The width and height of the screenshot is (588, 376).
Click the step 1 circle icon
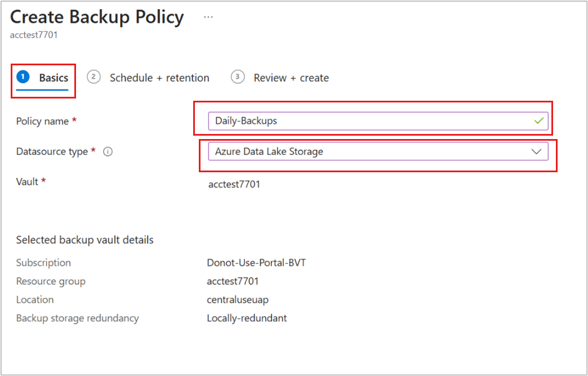(x=23, y=77)
